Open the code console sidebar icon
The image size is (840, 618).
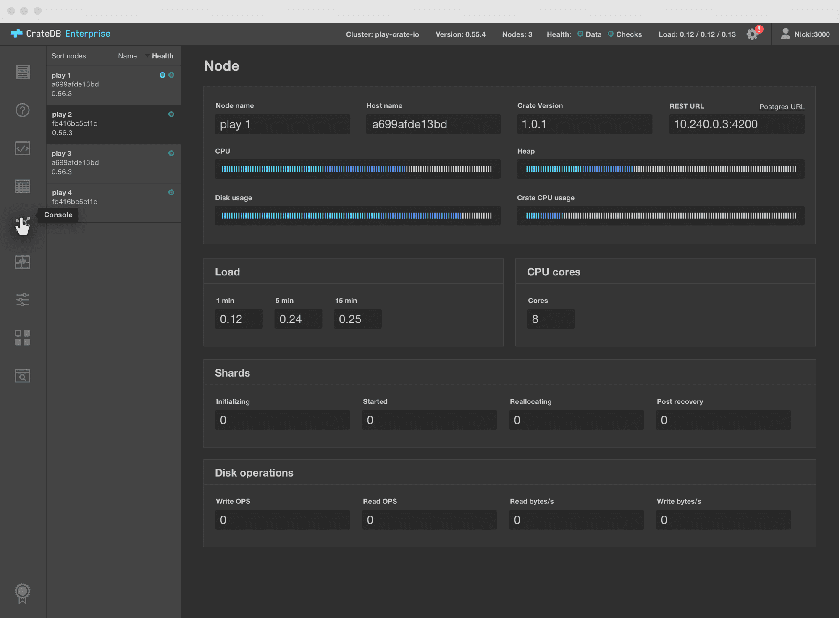coord(23,148)
